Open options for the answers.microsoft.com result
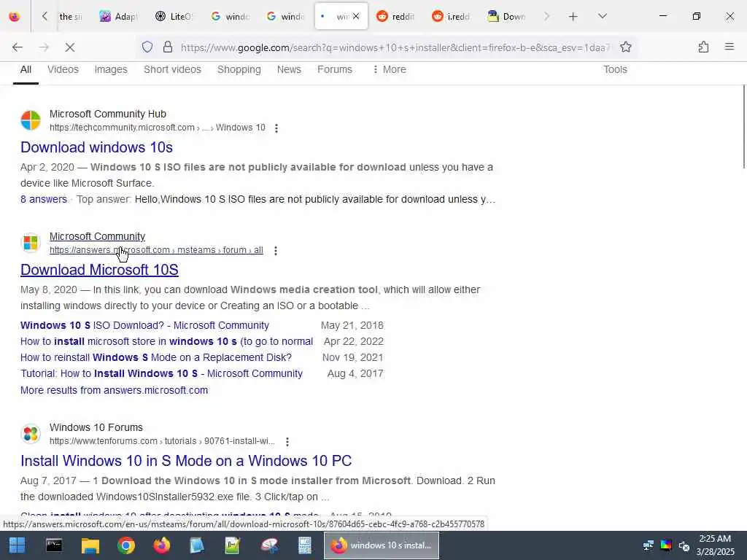This screenshot has height=560, width=747. click(x=275, y=251)
